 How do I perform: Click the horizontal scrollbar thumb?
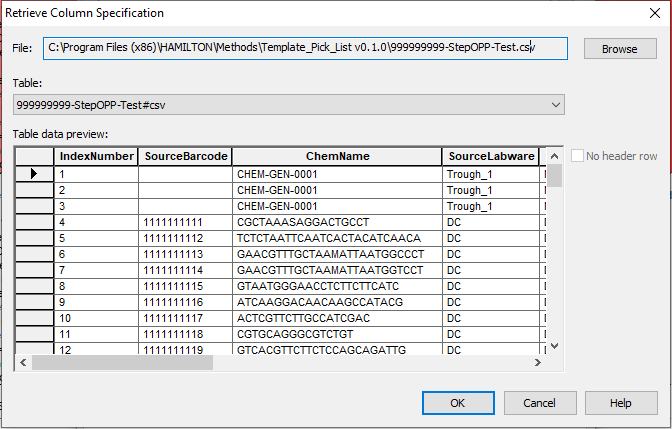pos(122,362)
